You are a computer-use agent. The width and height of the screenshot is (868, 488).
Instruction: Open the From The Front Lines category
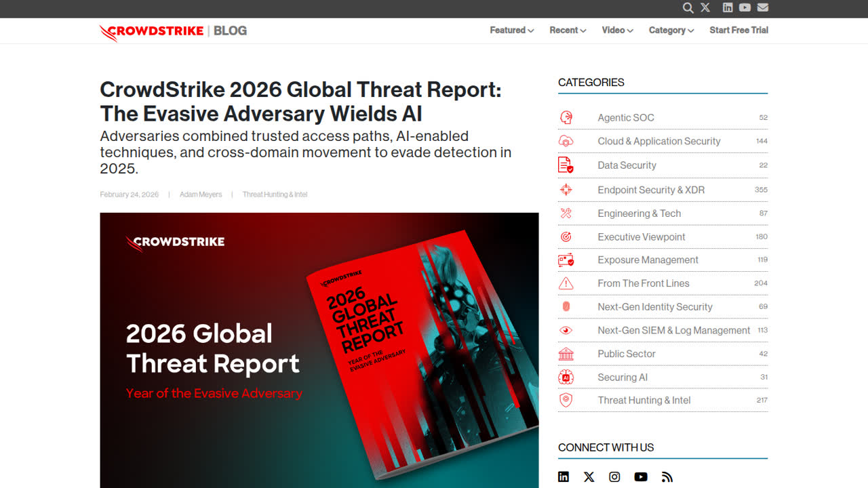pos(644,283)
